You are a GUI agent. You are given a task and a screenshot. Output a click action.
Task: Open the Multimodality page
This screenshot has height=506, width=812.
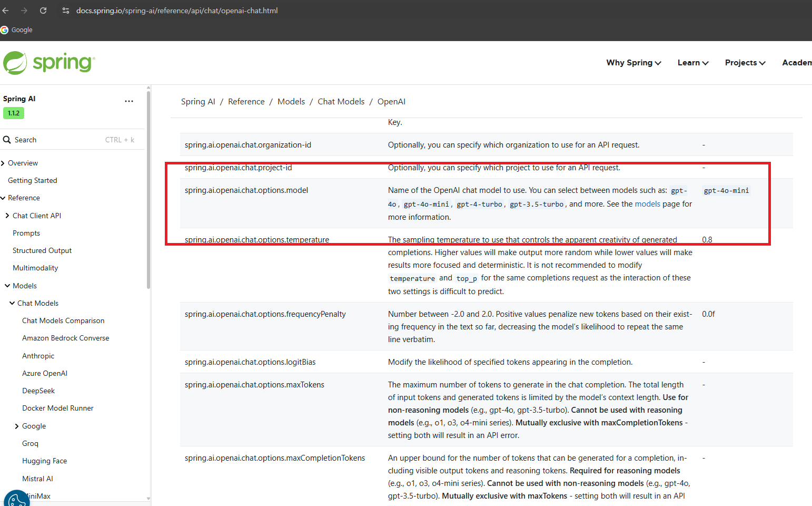coord(35,268)
